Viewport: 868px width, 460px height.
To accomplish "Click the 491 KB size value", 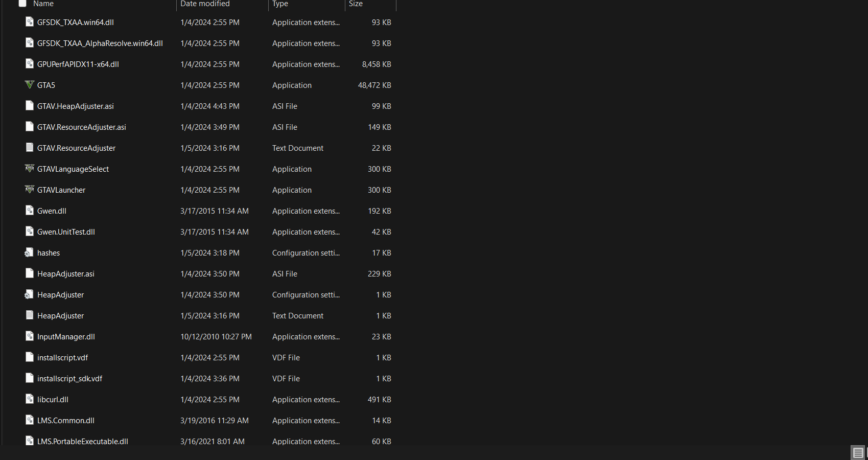I will coord(380,400).
